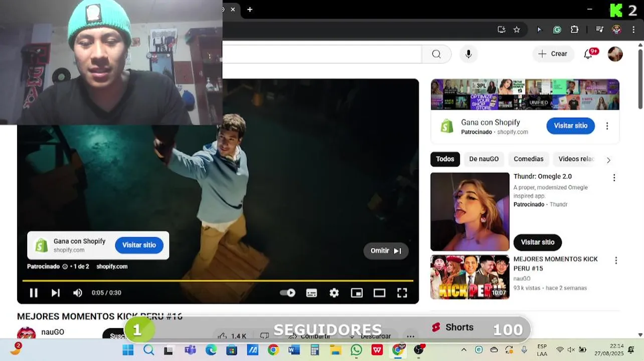
Task: Click Omitir to skip the ad
Action: coord(386,251)
